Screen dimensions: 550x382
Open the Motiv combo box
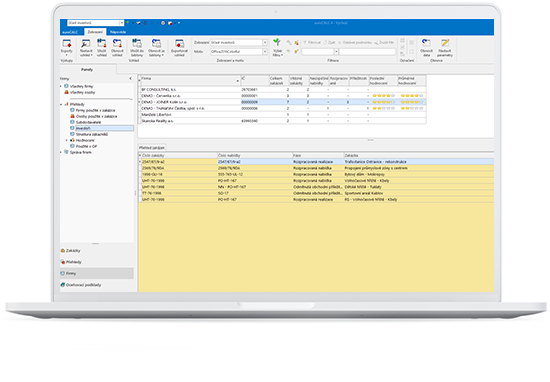[239, 52]
